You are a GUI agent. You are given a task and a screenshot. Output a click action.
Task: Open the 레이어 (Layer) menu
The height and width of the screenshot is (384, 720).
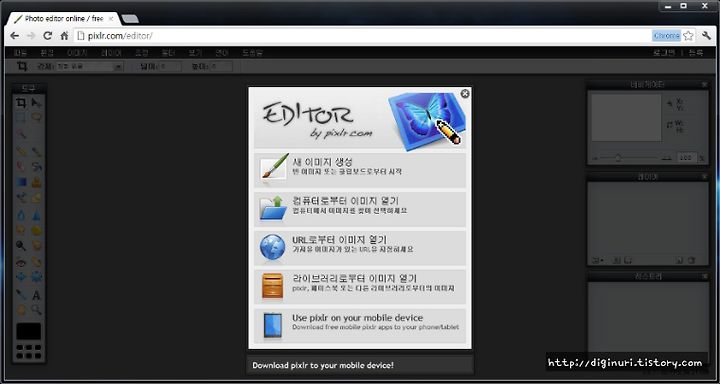coord(111,53)
